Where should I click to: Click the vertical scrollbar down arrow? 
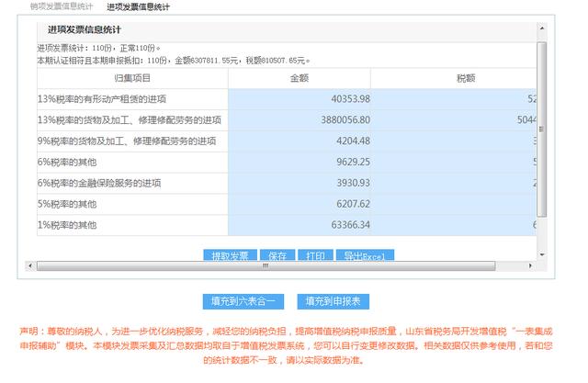click(x=541, y=254)
